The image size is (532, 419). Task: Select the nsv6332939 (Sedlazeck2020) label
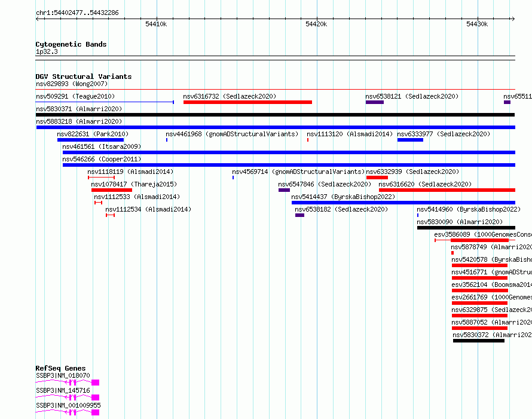pos(412,172)
